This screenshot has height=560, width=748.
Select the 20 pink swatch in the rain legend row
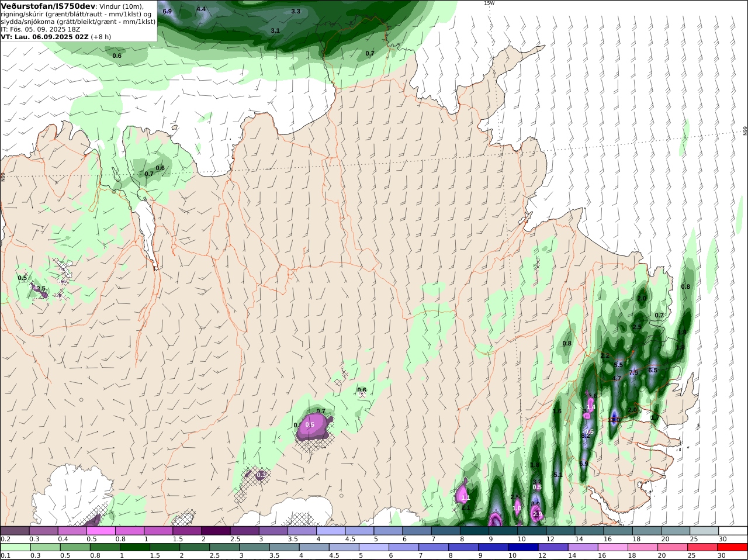click(x=673, y=547)
